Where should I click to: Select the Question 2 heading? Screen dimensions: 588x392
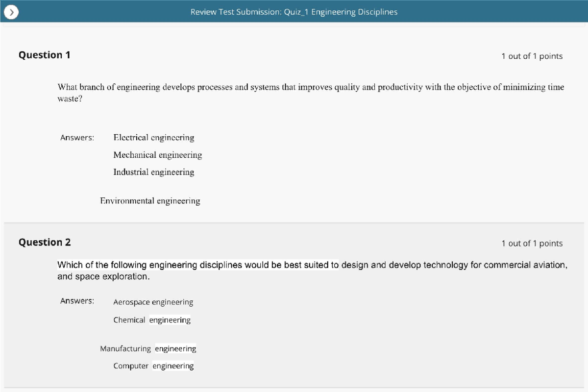[x=45, y=242]
